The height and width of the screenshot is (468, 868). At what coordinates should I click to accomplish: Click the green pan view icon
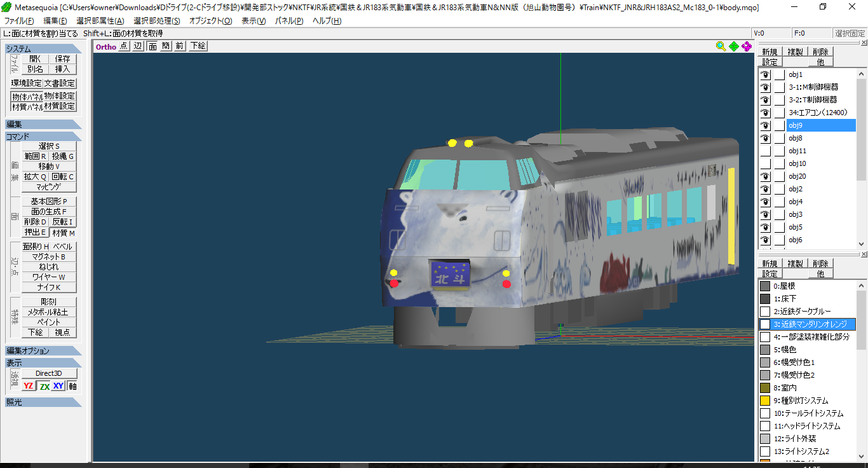734,46
